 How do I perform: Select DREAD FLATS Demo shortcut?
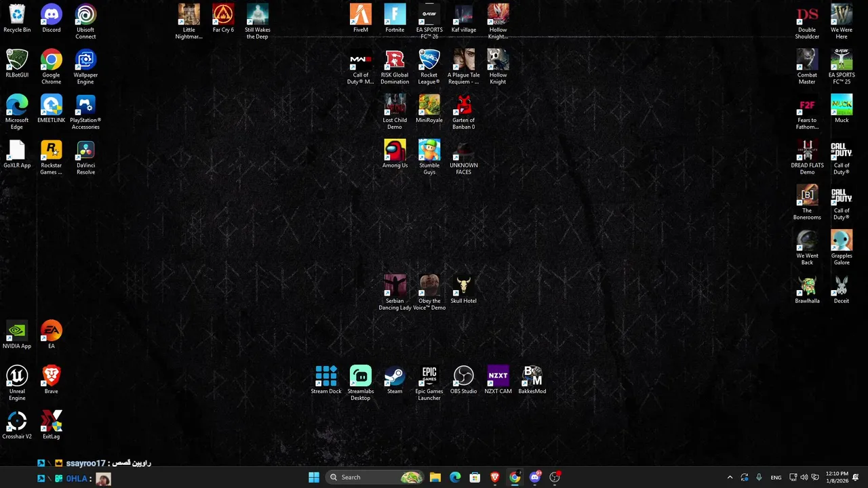tap(807, 157)
